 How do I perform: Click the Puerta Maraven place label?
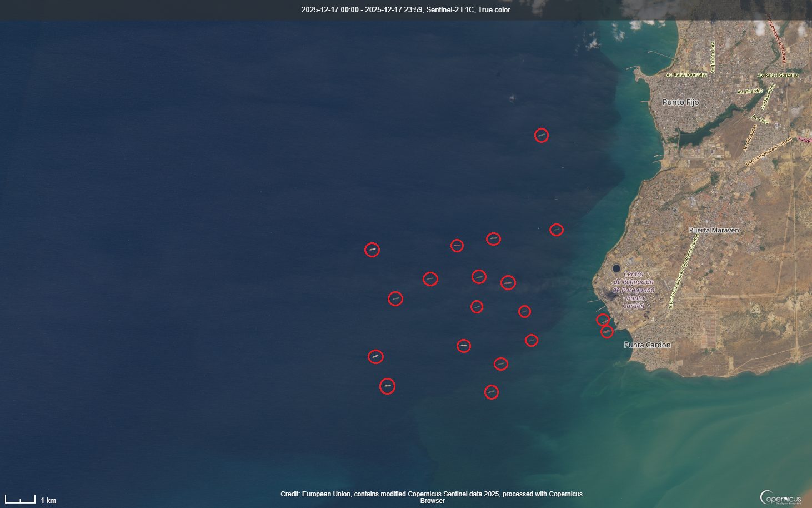[x=714, y=230]
